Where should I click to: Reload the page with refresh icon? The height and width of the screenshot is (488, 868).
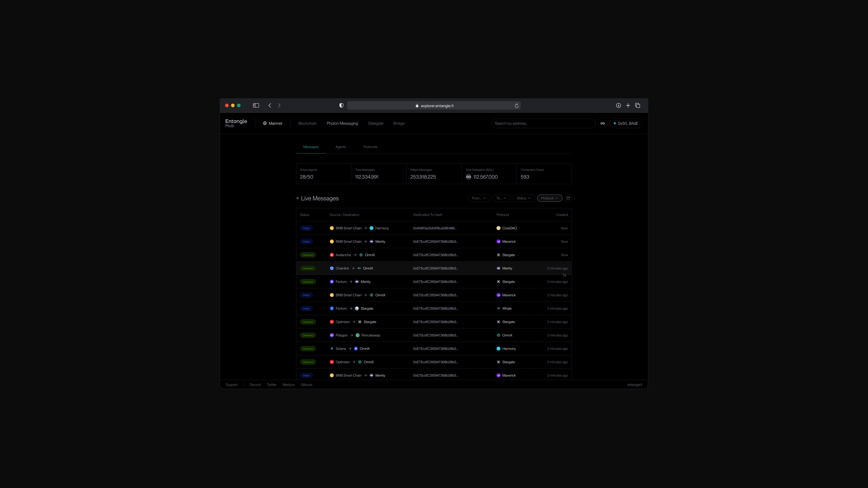click(517, 106)
